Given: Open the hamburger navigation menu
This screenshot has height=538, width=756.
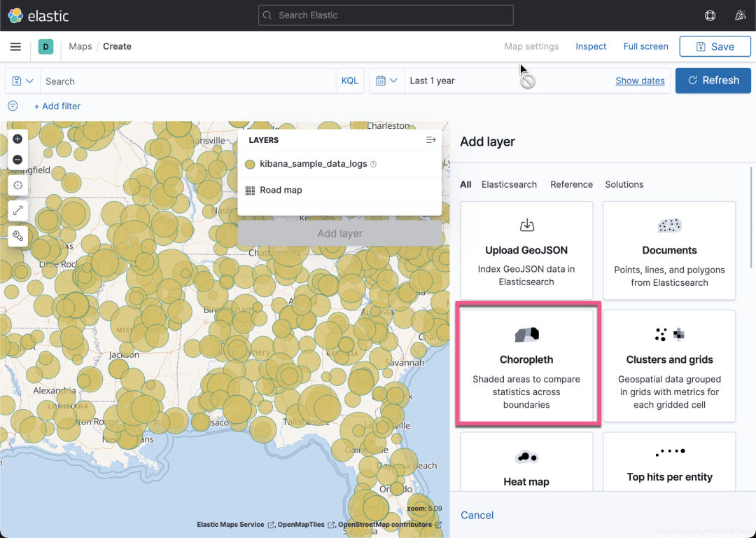Looking at the screenshot, I should coord(15,46).
